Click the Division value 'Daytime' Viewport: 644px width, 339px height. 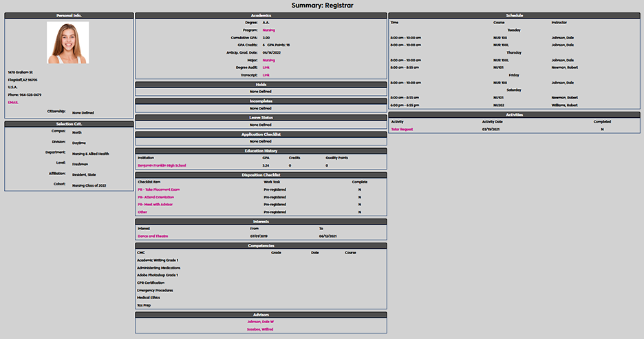coord(79,143)
